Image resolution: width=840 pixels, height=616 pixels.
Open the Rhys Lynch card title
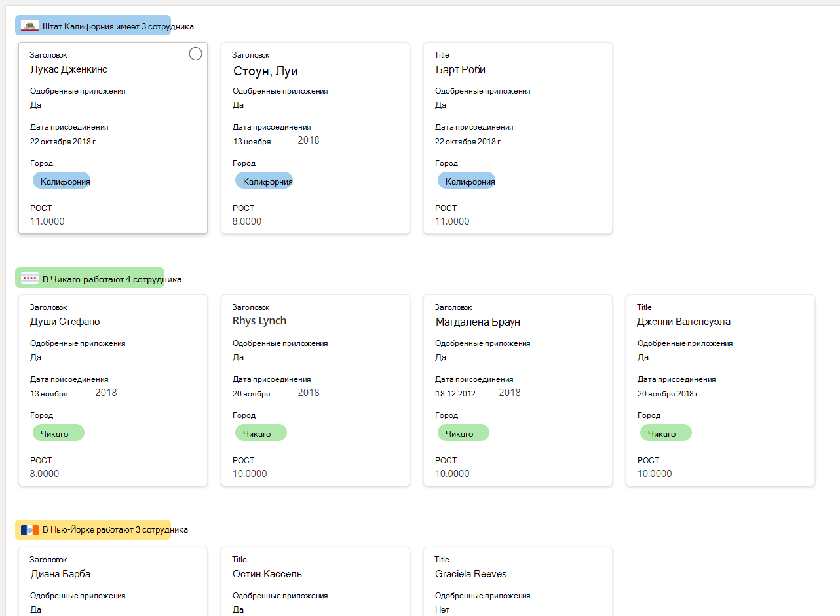[x=259, y=321]
